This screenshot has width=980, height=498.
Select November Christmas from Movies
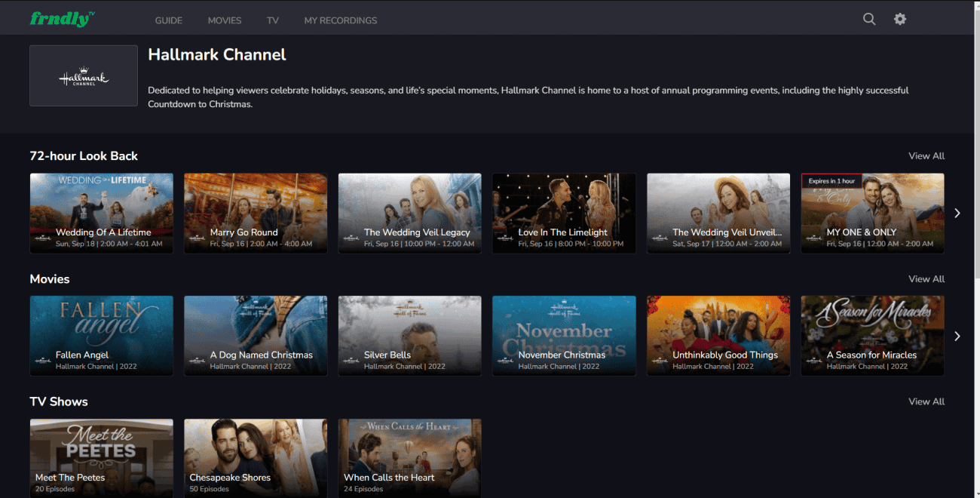tap(564, 336)
